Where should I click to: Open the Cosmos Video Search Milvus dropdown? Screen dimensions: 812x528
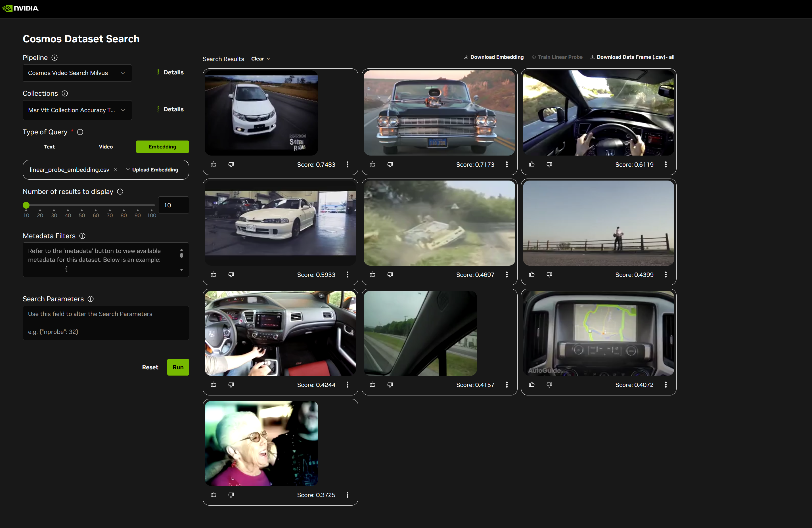coord(77,73)
